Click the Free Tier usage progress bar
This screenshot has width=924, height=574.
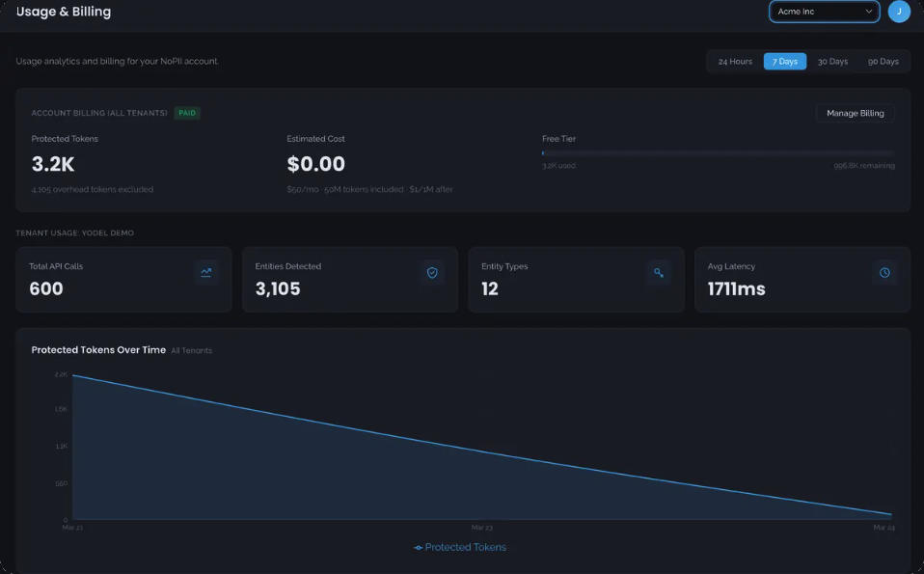[x=719, y=153]
